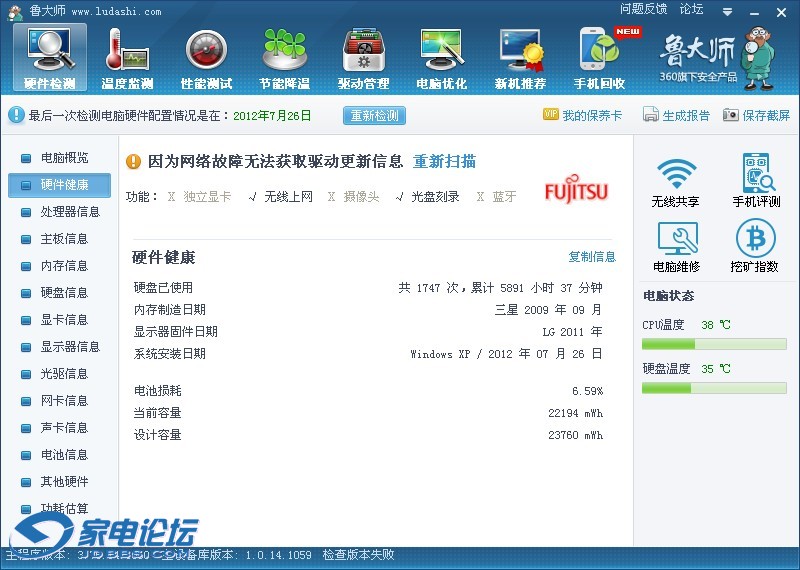Click the 重新检测 re-detect button

click(375, 115)
